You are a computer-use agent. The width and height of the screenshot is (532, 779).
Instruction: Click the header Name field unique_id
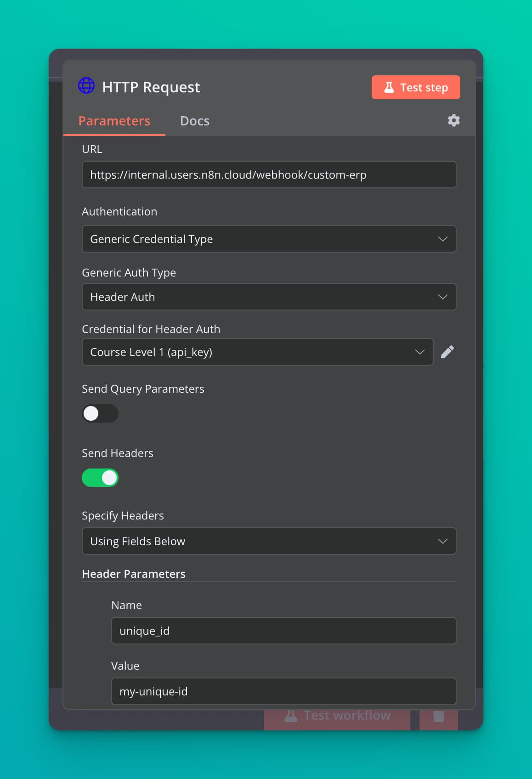click(284, 631)
